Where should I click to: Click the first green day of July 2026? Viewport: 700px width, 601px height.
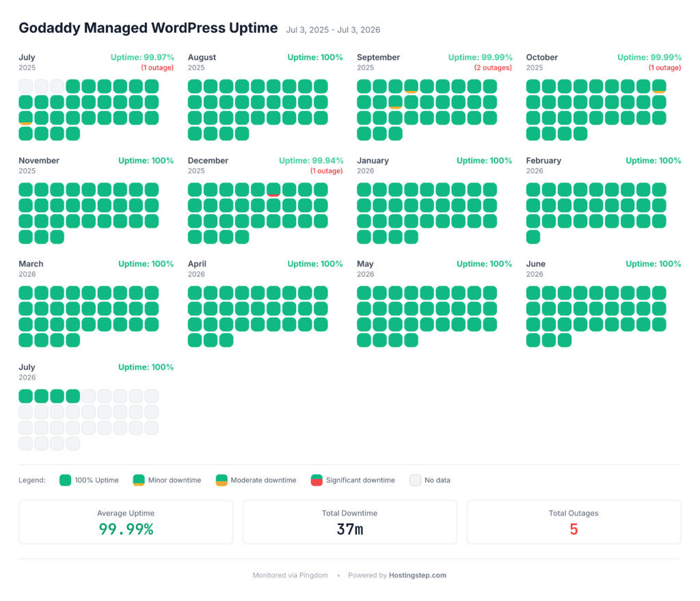coord(25,396)
